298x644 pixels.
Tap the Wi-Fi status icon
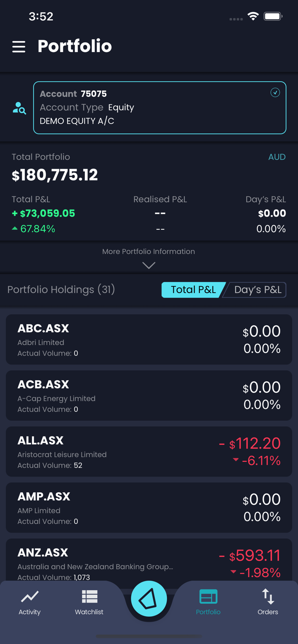(253, 17)
